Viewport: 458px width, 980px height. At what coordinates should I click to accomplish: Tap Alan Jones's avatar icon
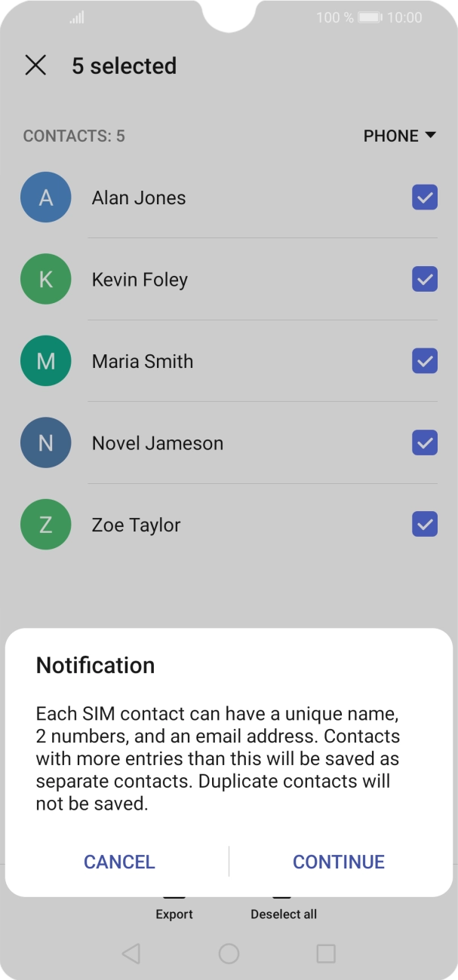[46, 198]
